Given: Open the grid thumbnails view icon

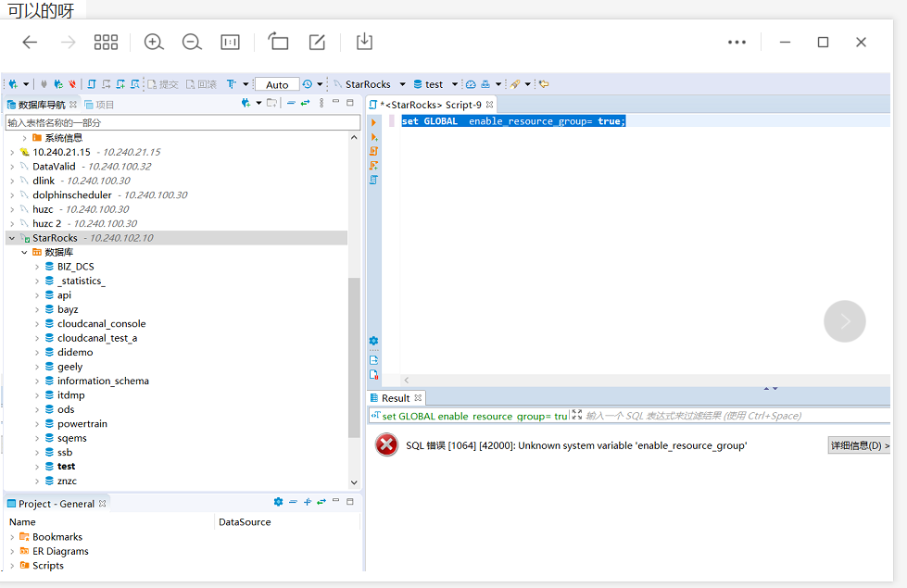Looking at the screenshot, I should pyautogui.click(x=107, y=42).
